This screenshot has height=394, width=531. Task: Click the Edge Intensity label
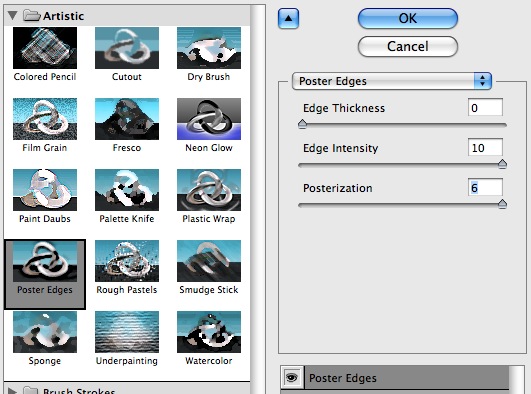[x=340, y=148]
